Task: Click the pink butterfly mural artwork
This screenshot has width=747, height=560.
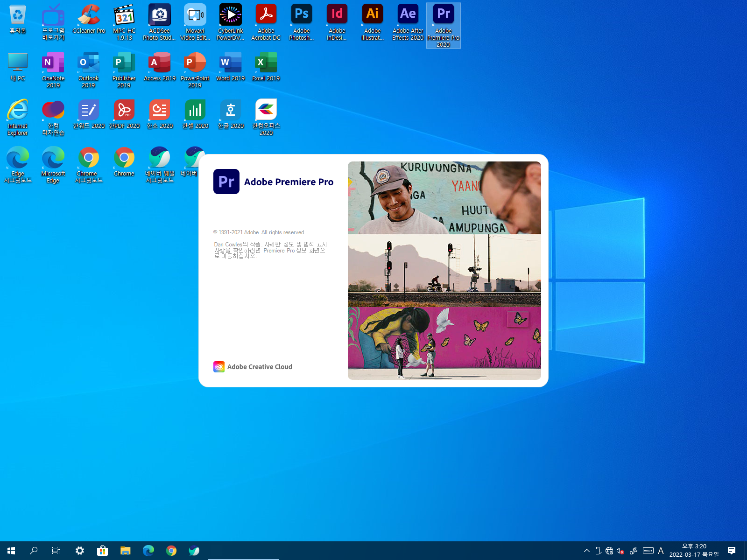Action: coord(444,343)
